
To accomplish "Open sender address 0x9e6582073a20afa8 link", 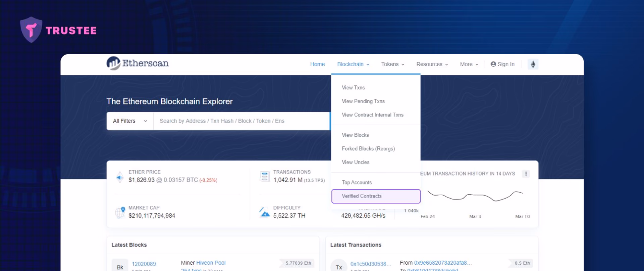I will click(443, 263).
